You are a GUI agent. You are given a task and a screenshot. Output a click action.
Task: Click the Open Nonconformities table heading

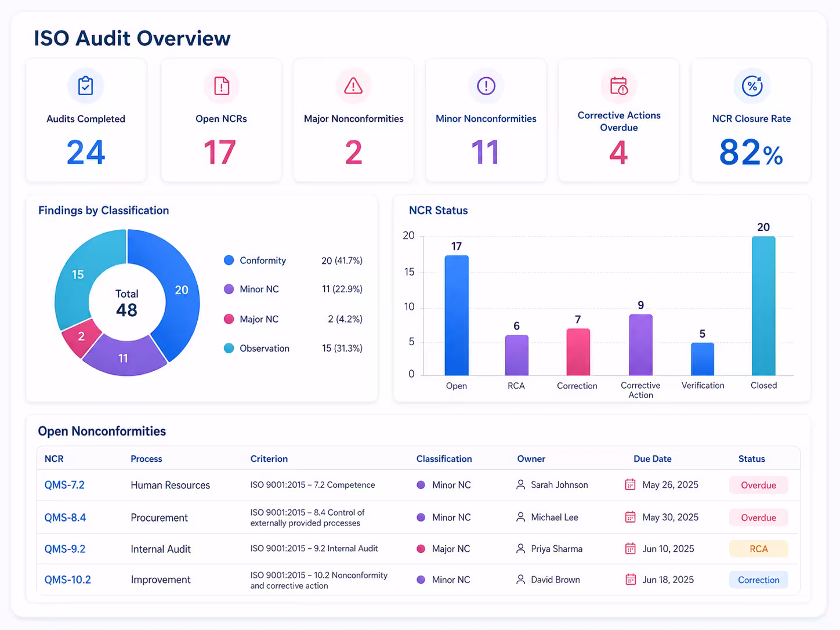[102, 431]
